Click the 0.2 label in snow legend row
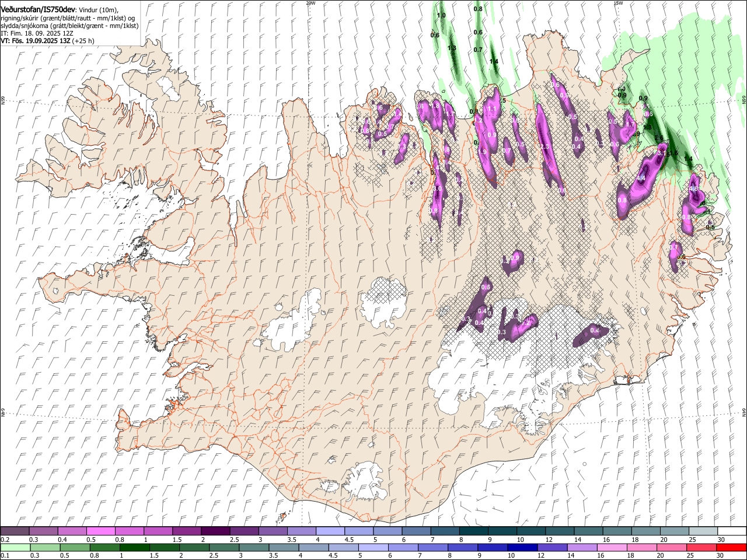747x560 pixels. tap(5, 540)
